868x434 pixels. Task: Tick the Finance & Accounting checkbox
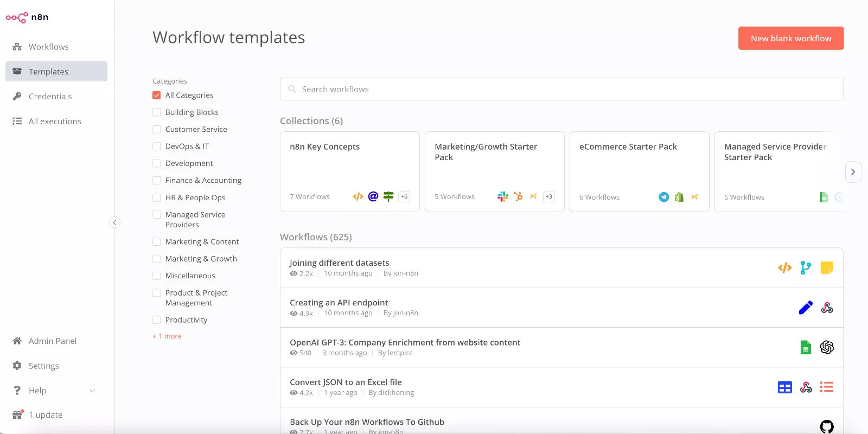click(x=157, y=181)
